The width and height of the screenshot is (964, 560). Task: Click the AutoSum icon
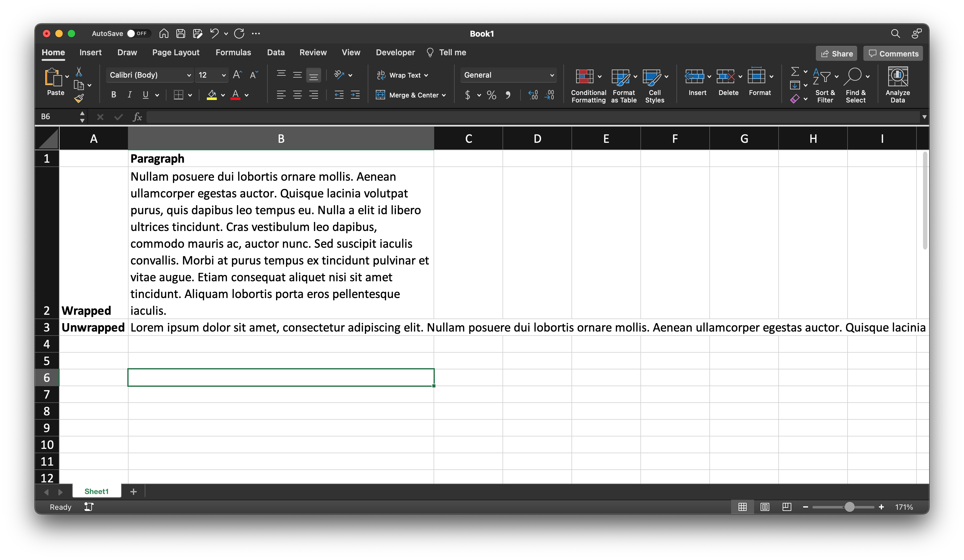[794, 71]
